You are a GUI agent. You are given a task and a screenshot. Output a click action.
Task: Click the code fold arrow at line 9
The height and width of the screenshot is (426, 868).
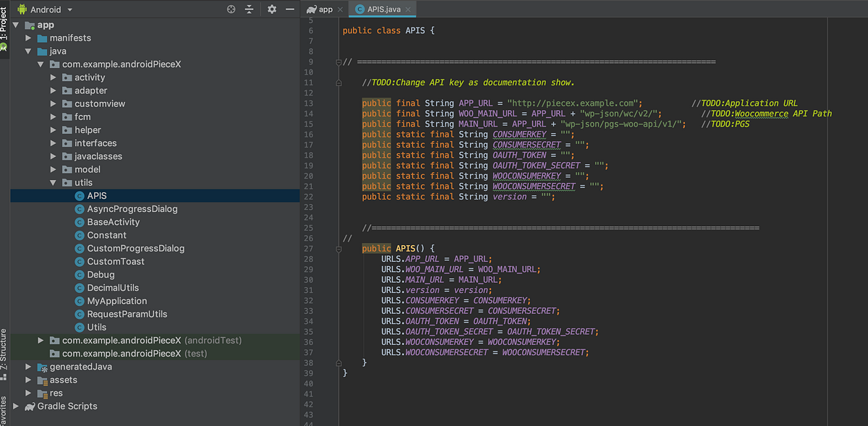tap(338, 62)
